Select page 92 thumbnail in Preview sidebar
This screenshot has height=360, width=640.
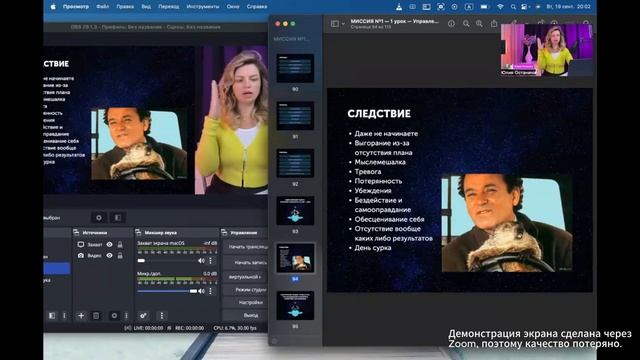295,163
